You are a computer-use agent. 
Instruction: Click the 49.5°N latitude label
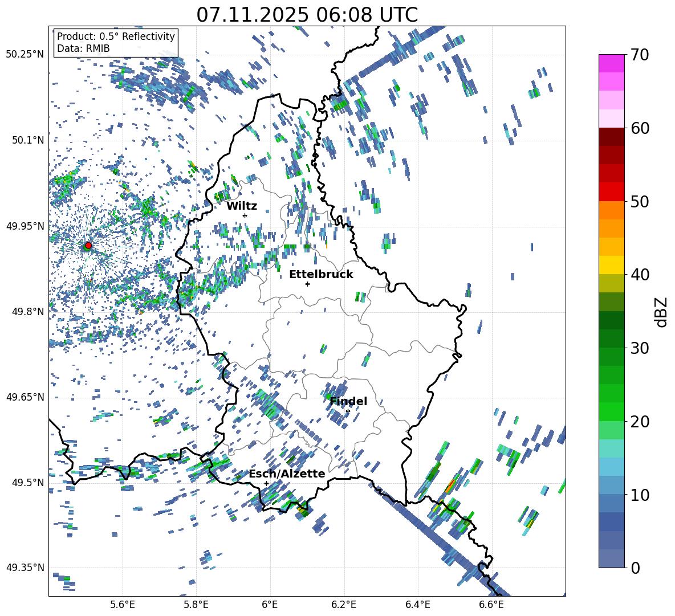[x=27, y=482]
